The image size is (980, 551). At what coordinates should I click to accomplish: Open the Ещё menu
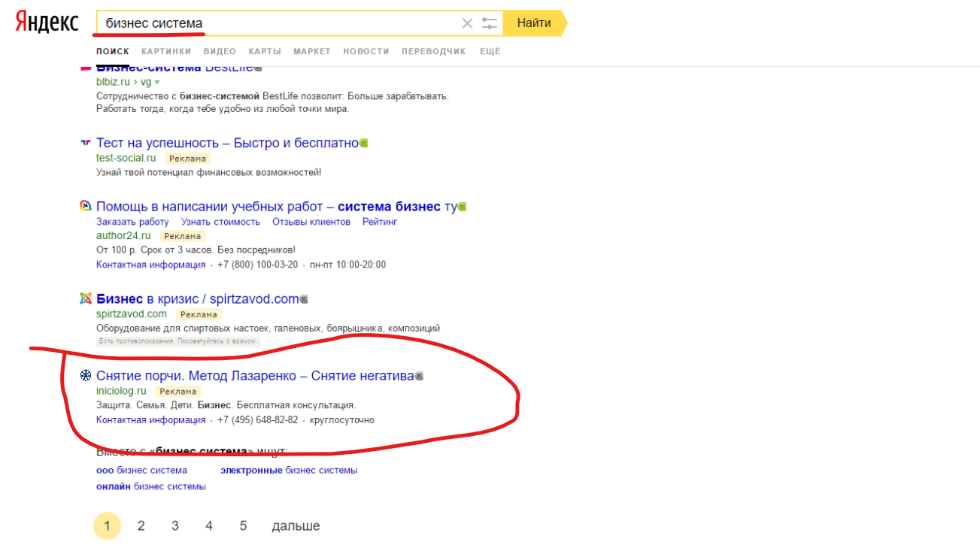point(490,51)
